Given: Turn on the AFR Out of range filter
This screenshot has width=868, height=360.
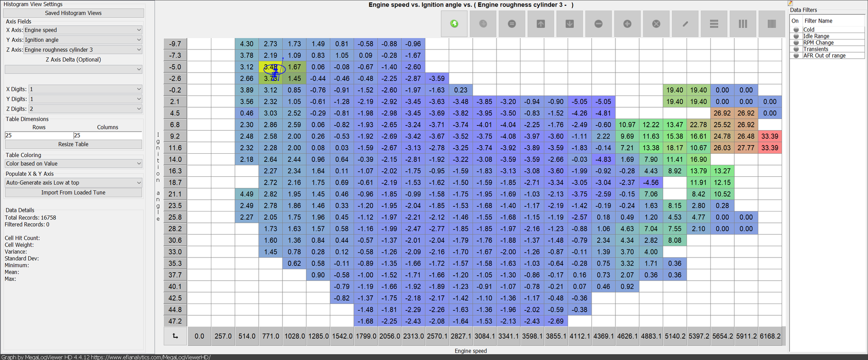Looking at the screenshot, I should (796, 56).
